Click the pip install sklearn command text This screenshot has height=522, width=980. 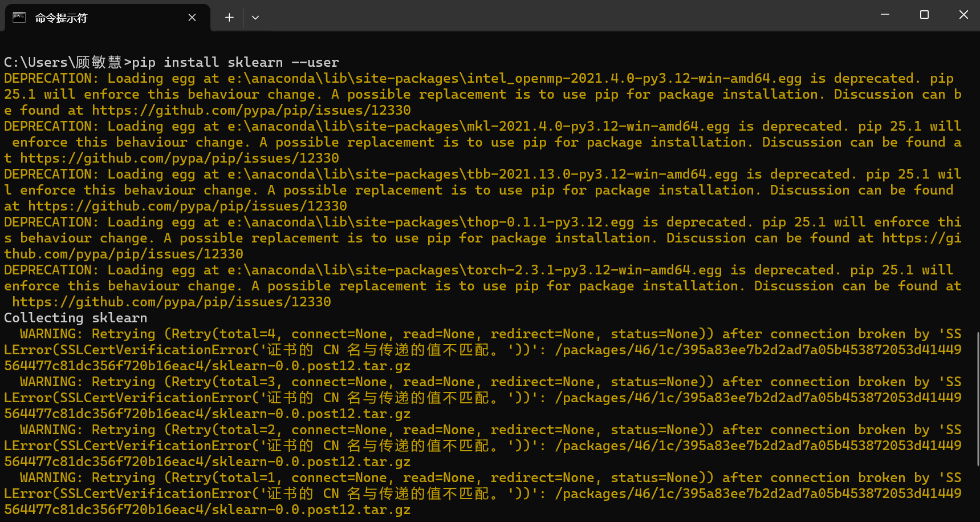pyautogui.click(x=234, y=62)
